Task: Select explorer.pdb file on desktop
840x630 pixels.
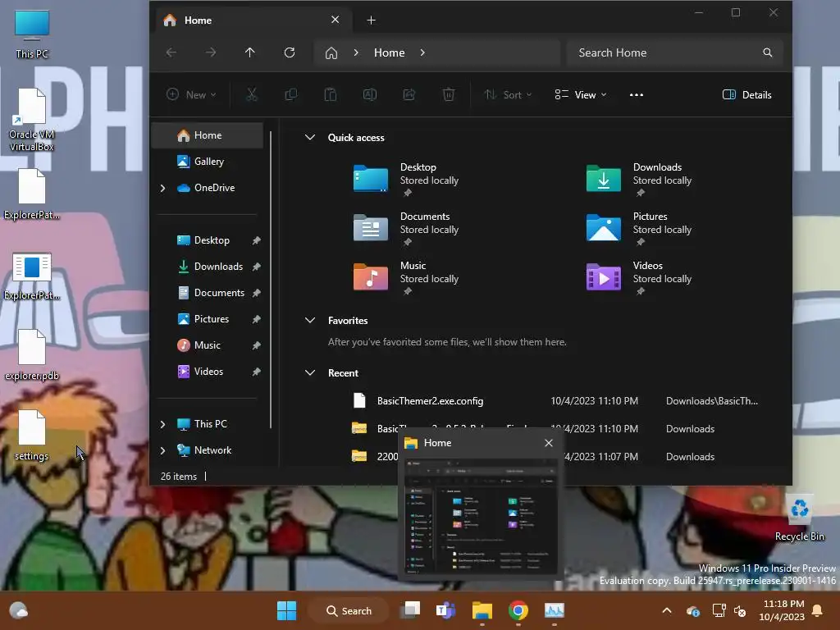Action: [32, 355]
